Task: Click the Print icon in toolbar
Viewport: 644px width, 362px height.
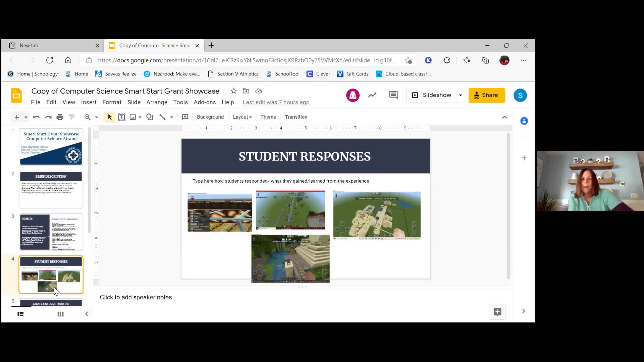Action: tap(60, 117)
